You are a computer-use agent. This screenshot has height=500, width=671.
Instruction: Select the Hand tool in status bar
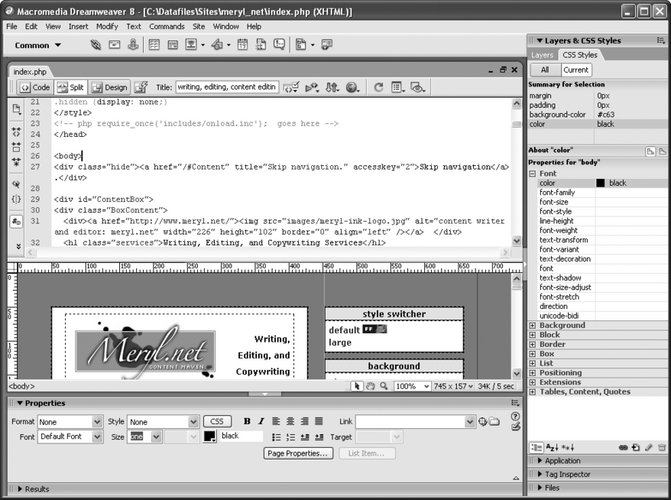(371, 386)
